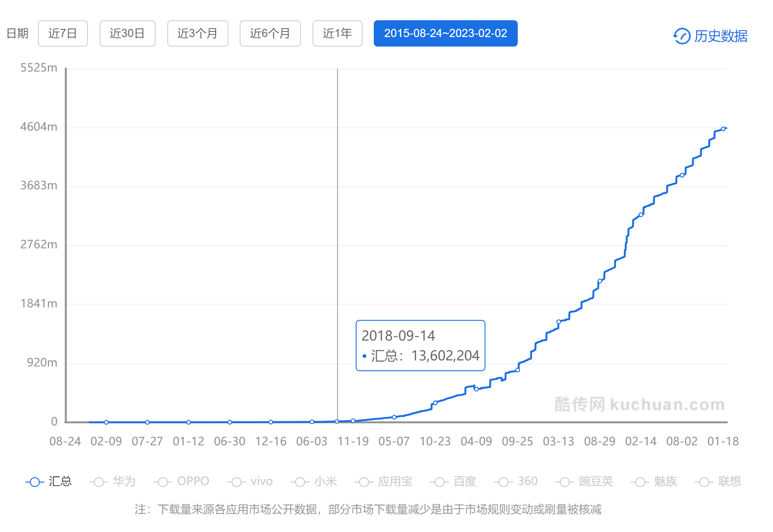
Task: Click the 魅族 legend marker
Action: (x=640, y=482)
